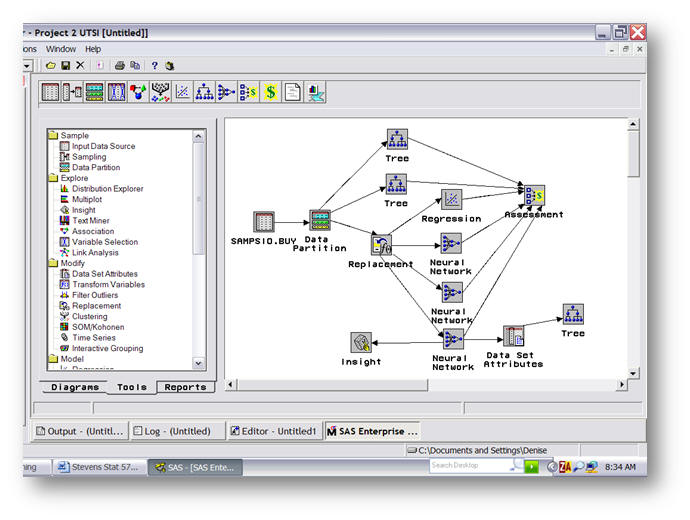Viewport: 690px width, 520px height.
Task: Select Distribution Explorer in tools tree
Action: tap(108, 189)
